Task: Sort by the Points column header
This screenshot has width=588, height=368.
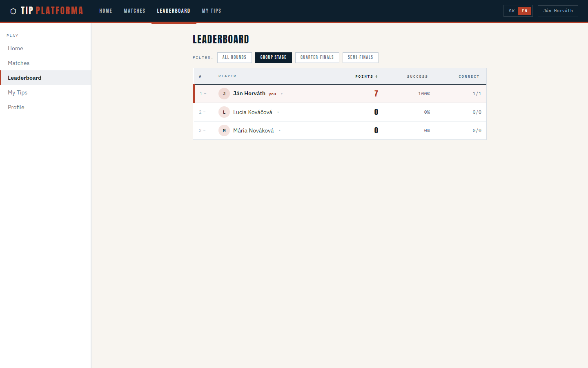Action: [366, 76]
